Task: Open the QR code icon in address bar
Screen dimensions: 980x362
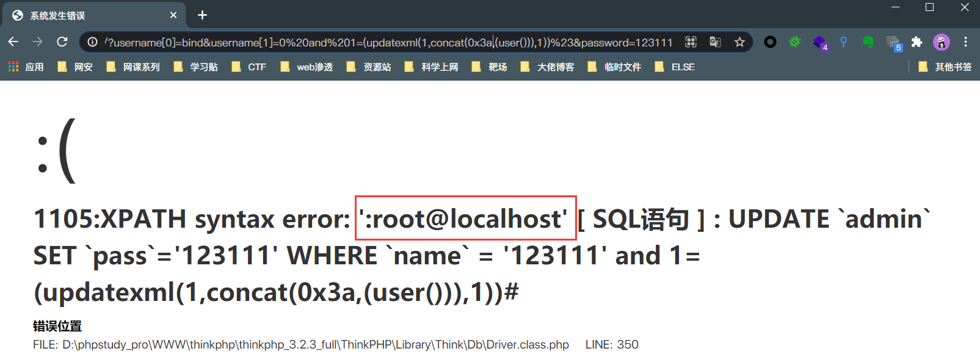Action: pos(691,42)
